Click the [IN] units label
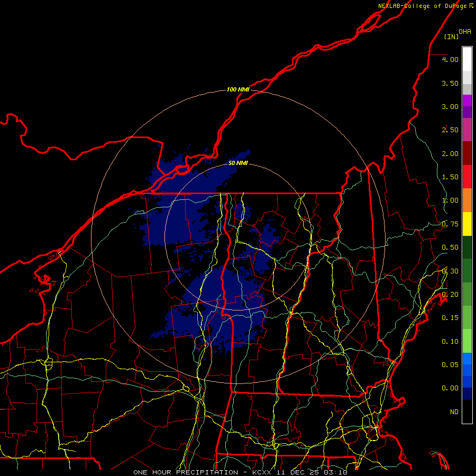Image resolution: width=476 pixels, height=476 pixels. coord(452,36)
